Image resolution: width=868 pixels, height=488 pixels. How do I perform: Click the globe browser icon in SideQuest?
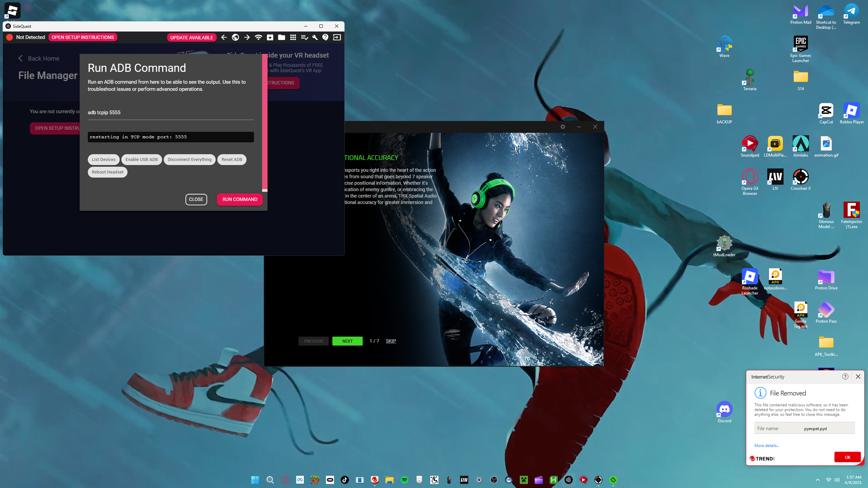click(x=235, y=37)
